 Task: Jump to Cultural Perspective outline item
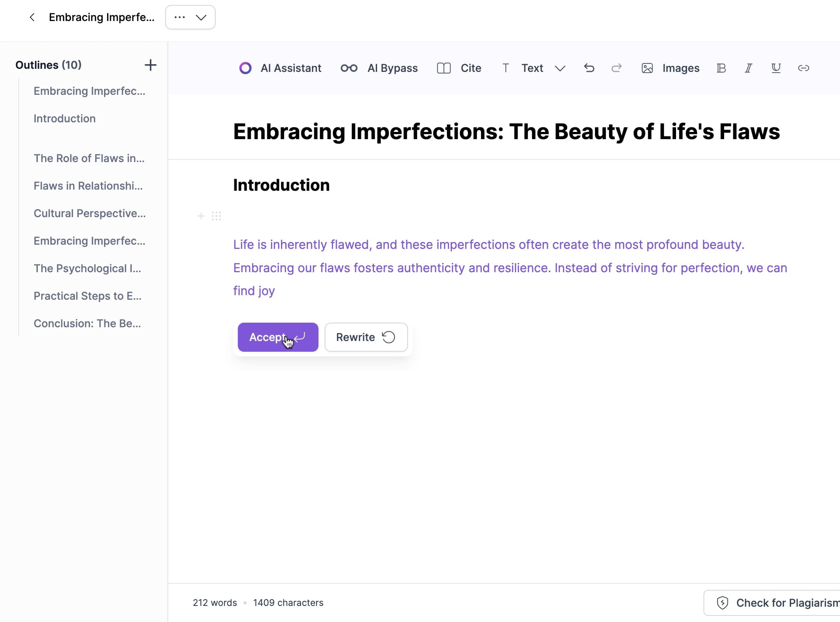[90, 213]
